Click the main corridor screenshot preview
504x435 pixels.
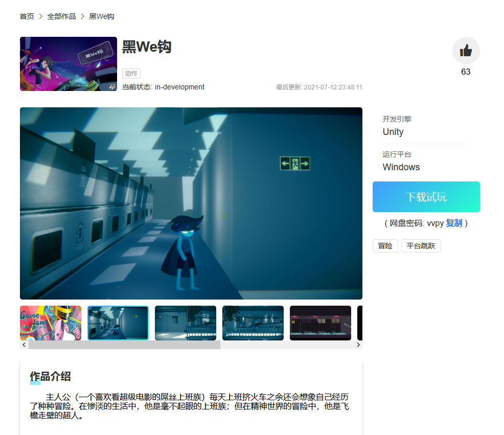pyautogui.click(x=191, y=203)
